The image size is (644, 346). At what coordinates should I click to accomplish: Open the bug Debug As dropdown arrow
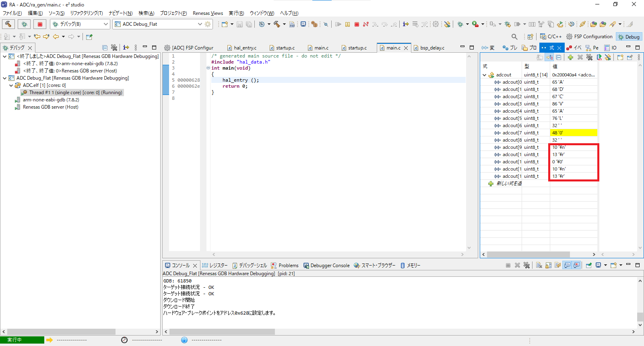(467, 24)
